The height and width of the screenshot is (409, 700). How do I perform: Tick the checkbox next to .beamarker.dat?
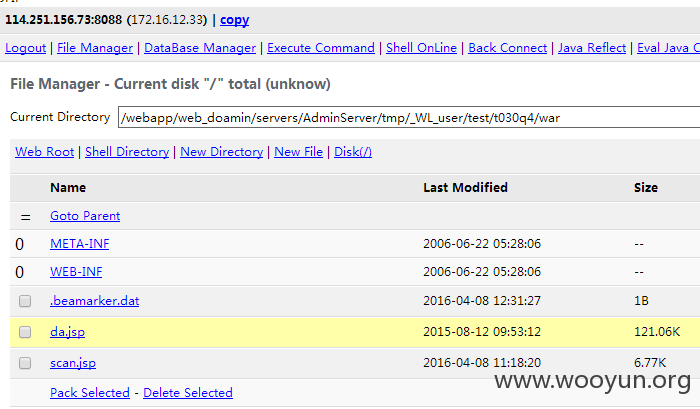click(x=25, y=301)
